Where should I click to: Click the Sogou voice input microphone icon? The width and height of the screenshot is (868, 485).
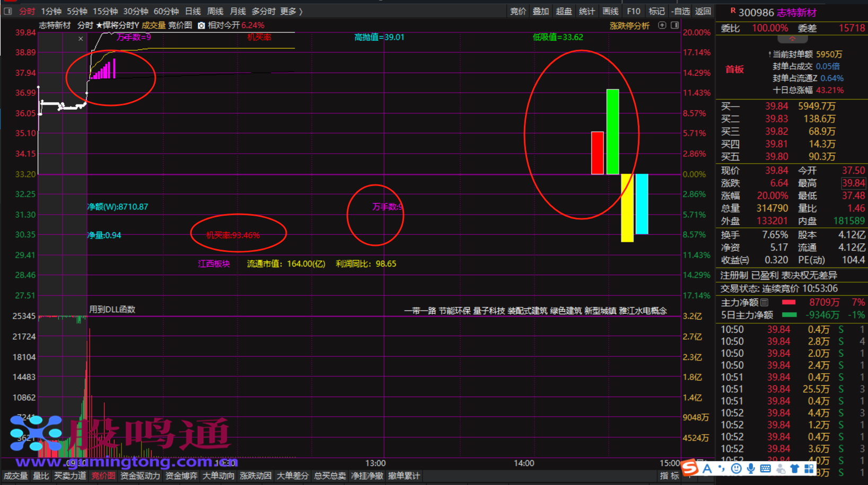(x=751, y=468)
